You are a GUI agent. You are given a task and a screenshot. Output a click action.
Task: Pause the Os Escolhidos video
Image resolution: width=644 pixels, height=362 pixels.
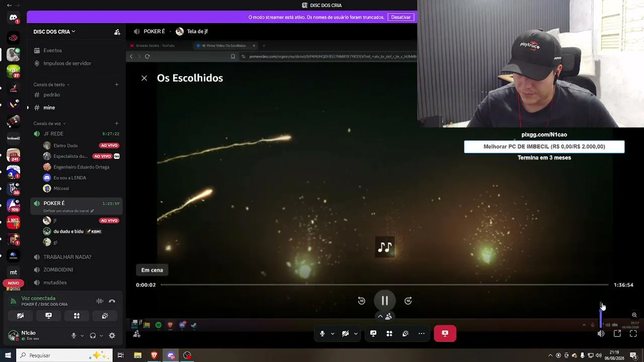(x=385, y=301)
